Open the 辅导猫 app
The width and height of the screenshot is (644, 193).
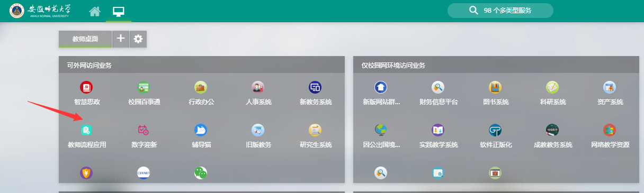click(201, 135)
